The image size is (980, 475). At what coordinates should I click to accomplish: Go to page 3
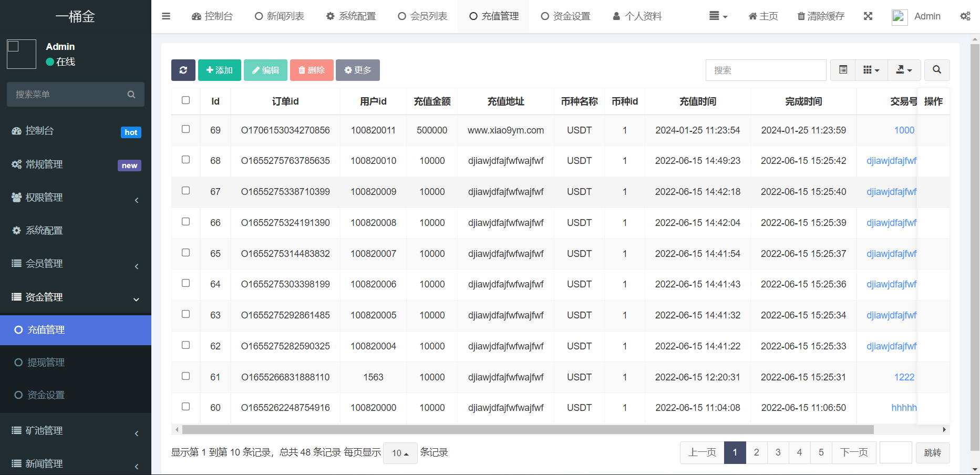click(x=778, y=452)
